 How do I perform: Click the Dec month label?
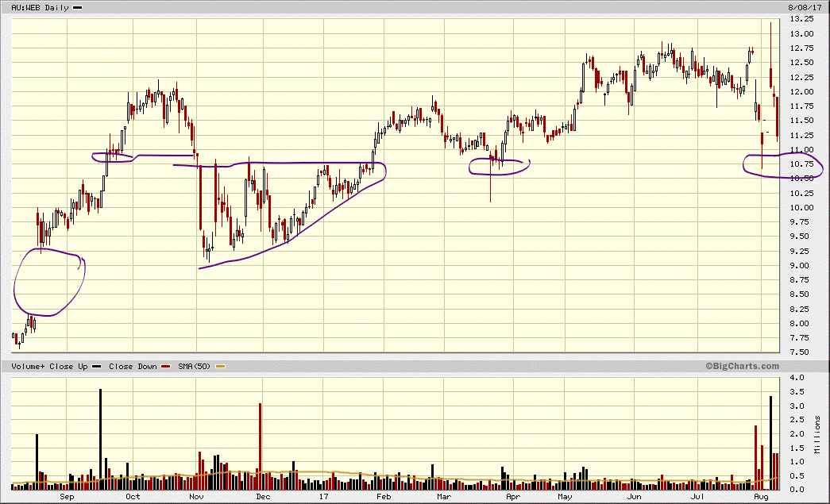(x=263, y=496)
